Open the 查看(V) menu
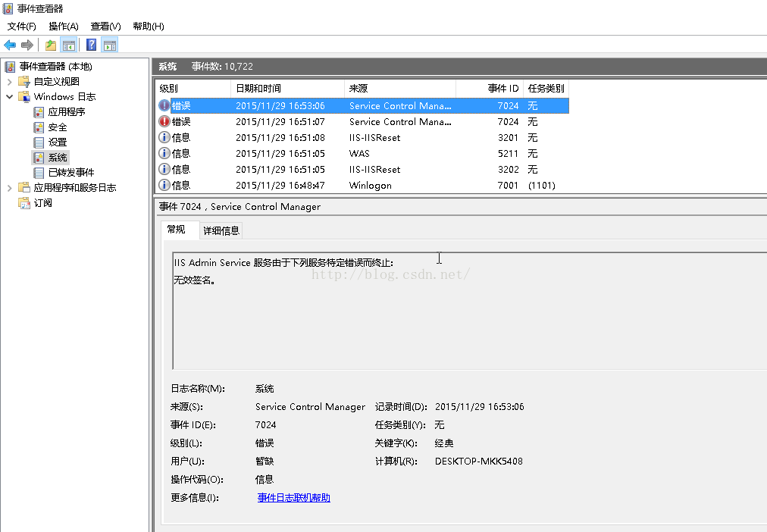Viewport: 767px width, 532px height. coord(105,27)
